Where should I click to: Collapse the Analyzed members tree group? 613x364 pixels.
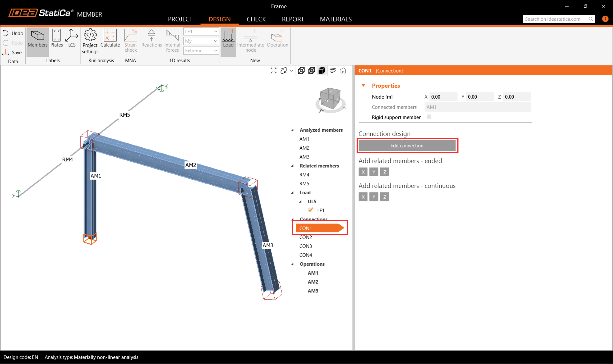[292, 130]
